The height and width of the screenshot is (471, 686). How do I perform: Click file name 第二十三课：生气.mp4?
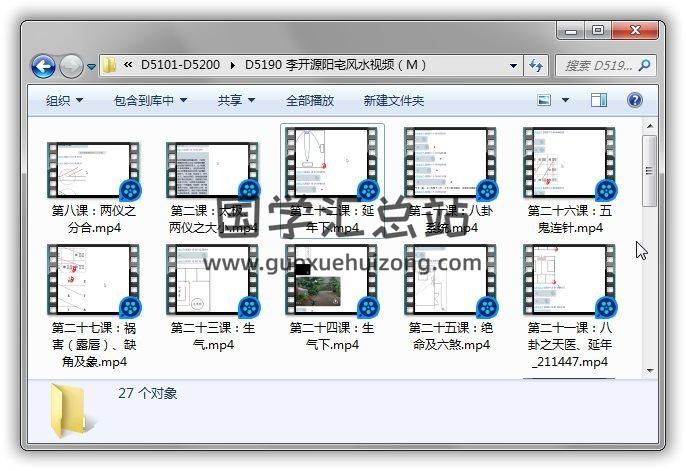pyautogui.click(x=213, y=336)
